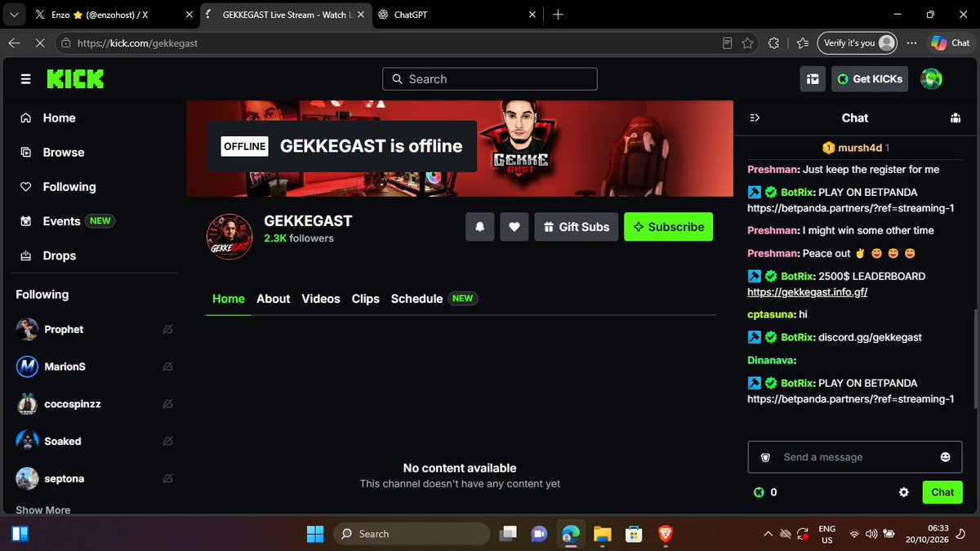Switch to the About tab

point(273,299)
